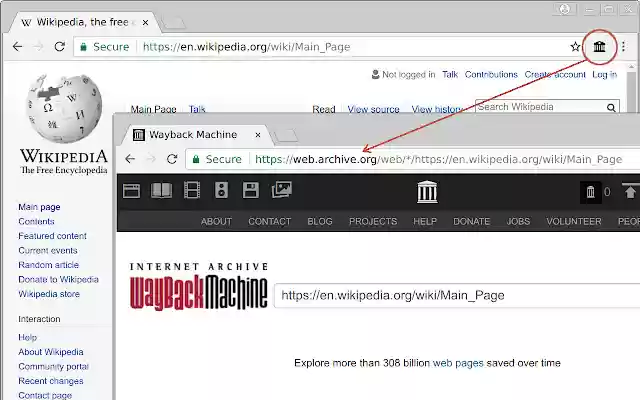Open JOBS in the Internet Archive menu

pyautogui.click(x=518, y=222)
